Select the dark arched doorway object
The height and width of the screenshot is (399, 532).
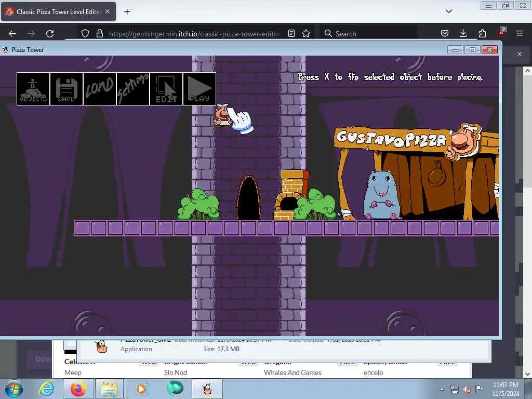[249, 198]
